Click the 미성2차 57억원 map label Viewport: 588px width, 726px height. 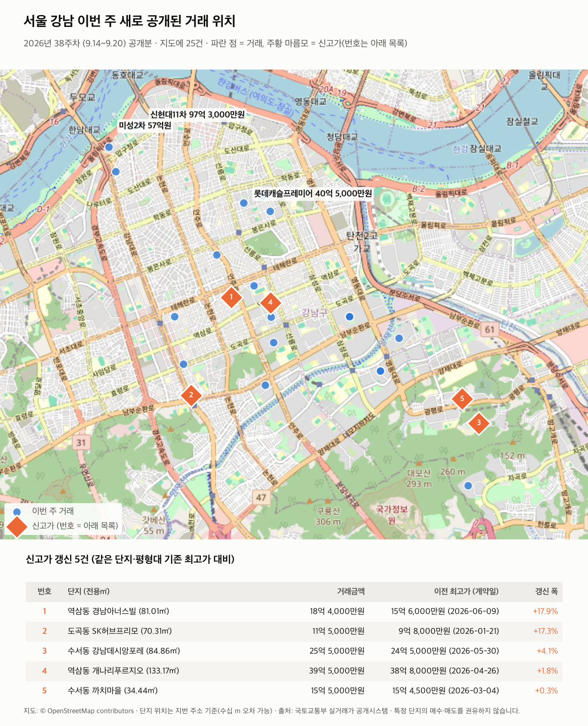pos(145,125)
